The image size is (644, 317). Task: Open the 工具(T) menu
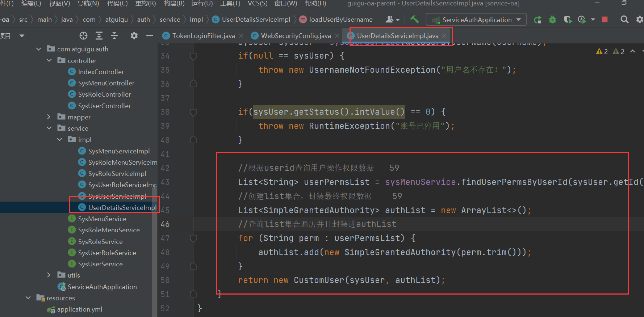[230, 3]
